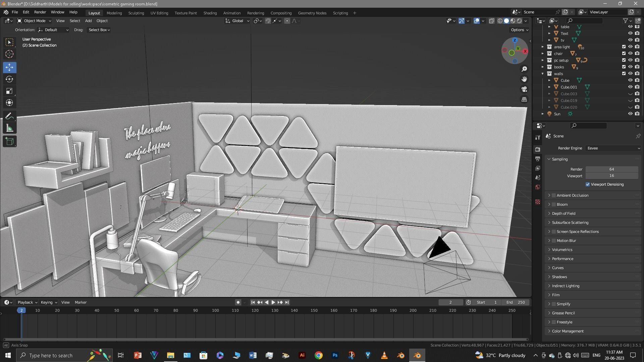Click the Options button in viewport
Viewport: 644px width, 362px height.
coord(520,30)
